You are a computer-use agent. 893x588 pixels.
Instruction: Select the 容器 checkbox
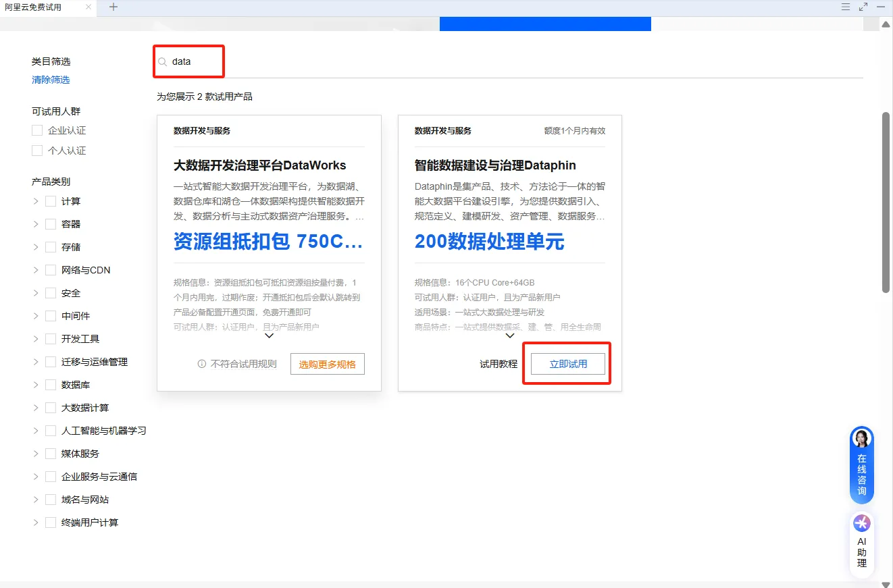(51, 224)
